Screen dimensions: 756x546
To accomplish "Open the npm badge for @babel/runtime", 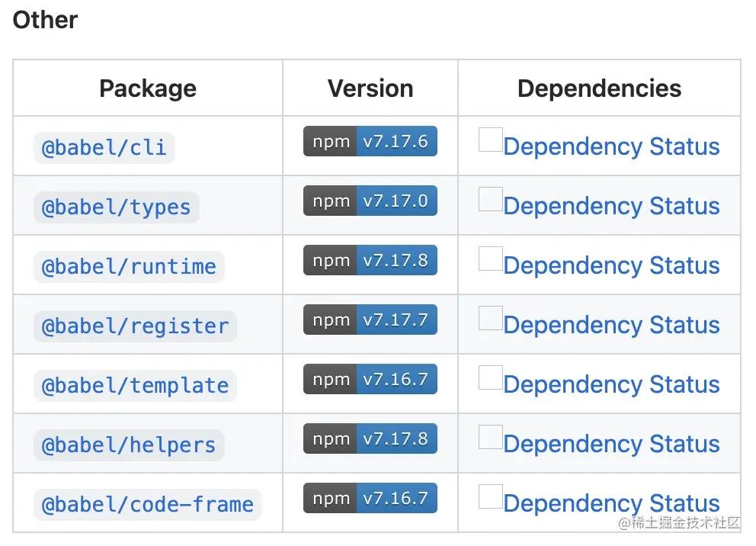I will tap(370, 261).
